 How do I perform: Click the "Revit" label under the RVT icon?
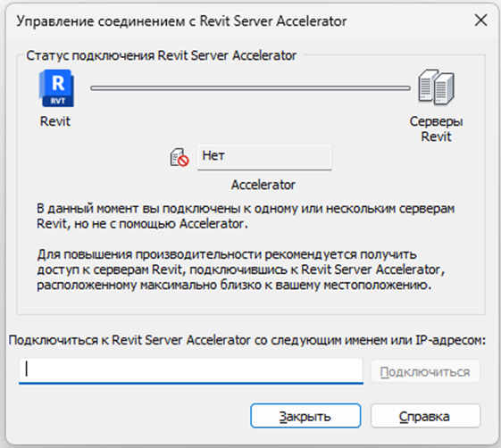(x=55, y=121)
